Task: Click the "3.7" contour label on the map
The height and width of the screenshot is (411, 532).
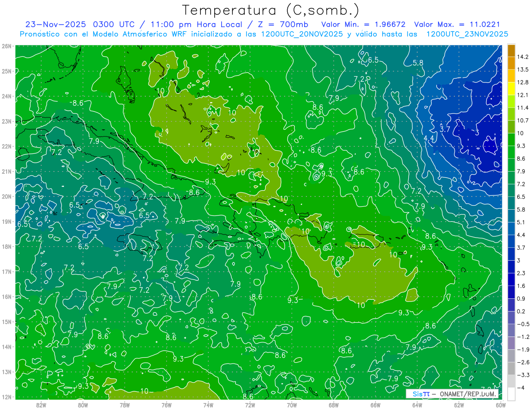Action: 445,129
